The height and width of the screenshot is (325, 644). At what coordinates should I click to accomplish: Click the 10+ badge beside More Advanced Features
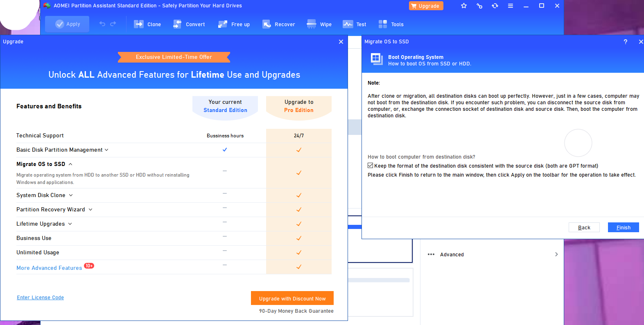click(89, 266)
